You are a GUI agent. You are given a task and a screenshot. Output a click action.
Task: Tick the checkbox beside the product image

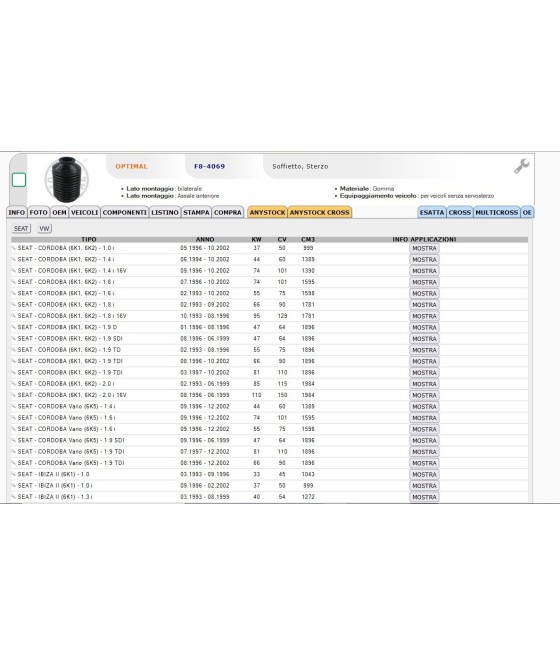coord(19,180)
